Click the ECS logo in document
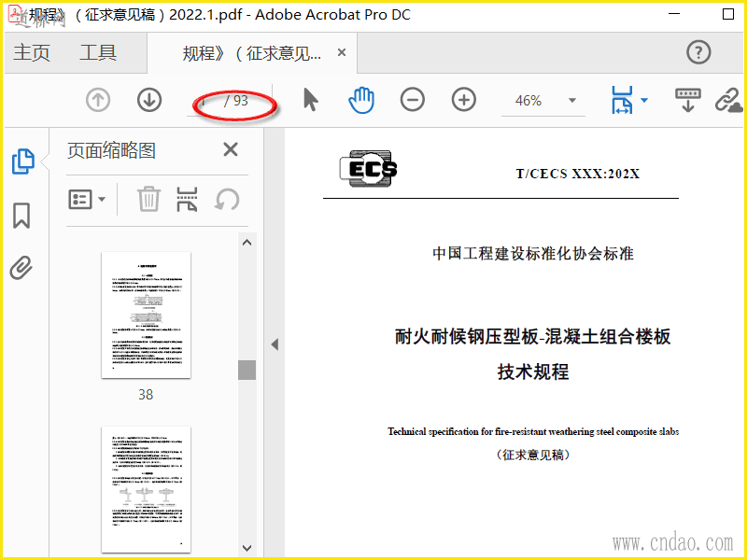Viewport: 747px width, 560px height. coord(368,169)
